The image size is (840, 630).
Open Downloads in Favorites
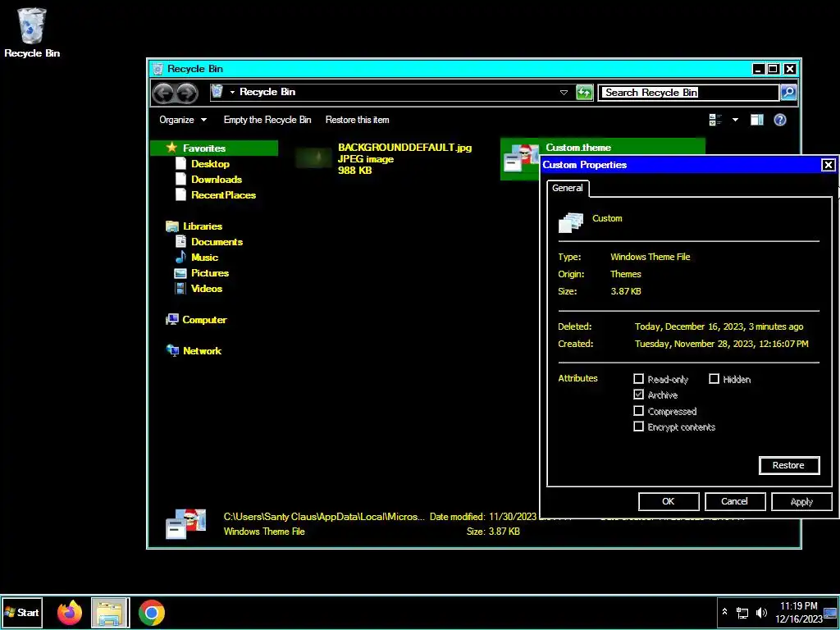217,180
